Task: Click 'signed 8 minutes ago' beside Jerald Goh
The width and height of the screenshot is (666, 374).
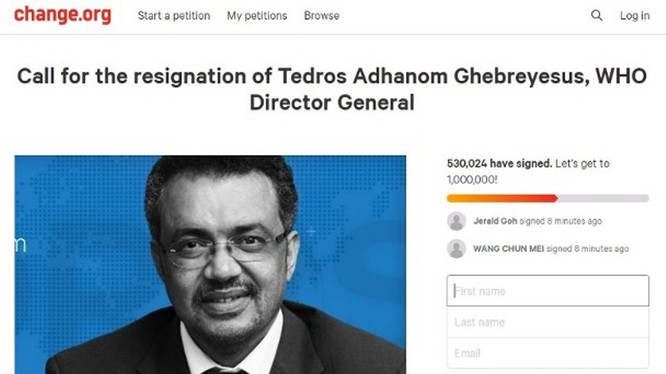Action: [561, 221]
